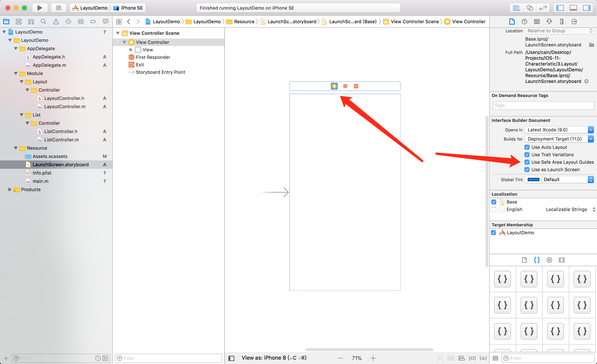The height and width of the screenshot is (364, 597).
Task: Open the Quick Help inspector tab
Action: point(524,22)
